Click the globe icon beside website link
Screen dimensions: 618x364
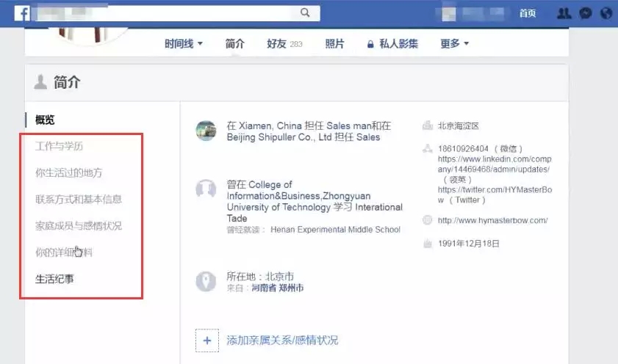coord(428,220)
